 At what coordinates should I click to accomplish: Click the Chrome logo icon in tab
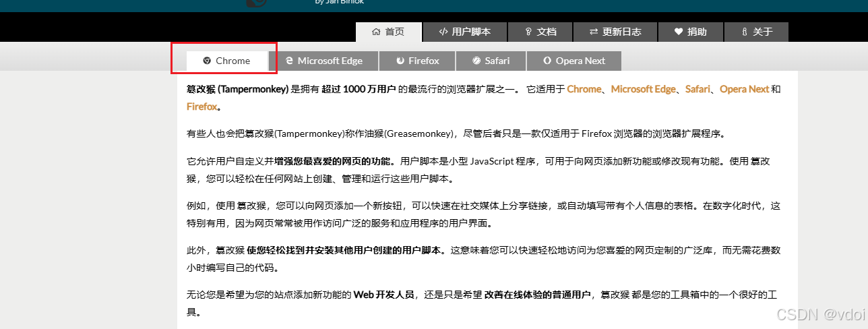(x=207, y=61)
